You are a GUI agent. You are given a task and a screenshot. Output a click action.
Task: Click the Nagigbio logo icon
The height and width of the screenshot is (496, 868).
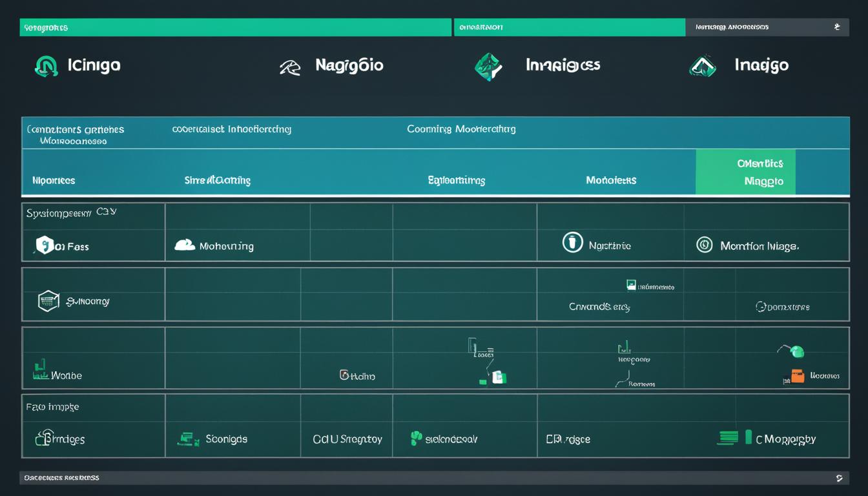[290, 67]
